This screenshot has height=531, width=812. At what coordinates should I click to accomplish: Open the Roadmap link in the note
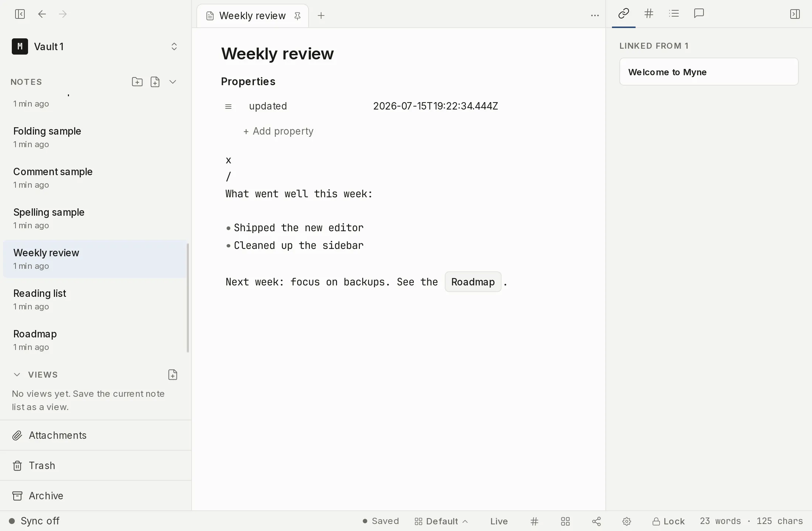[x=473, y=282]
